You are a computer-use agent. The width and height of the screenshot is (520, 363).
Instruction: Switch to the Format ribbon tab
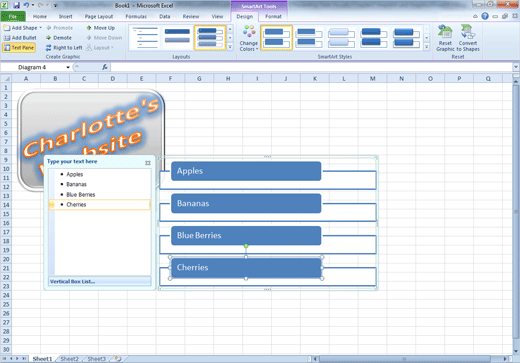273,16
